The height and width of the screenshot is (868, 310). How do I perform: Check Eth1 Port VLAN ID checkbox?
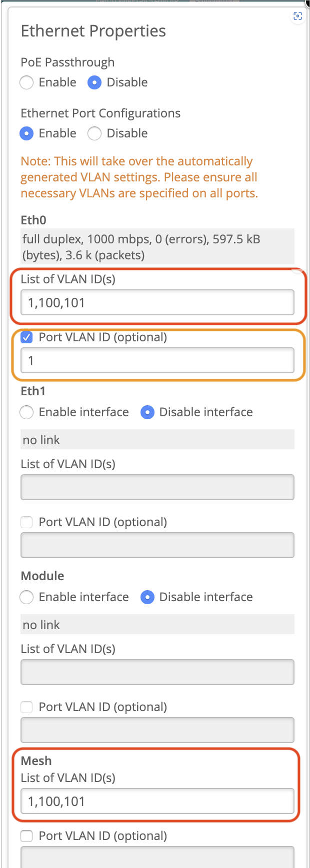pos(27,522)
